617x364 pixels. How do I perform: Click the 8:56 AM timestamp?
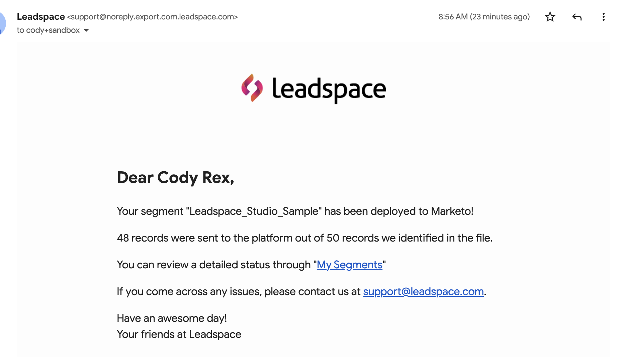tap(484, 17)
